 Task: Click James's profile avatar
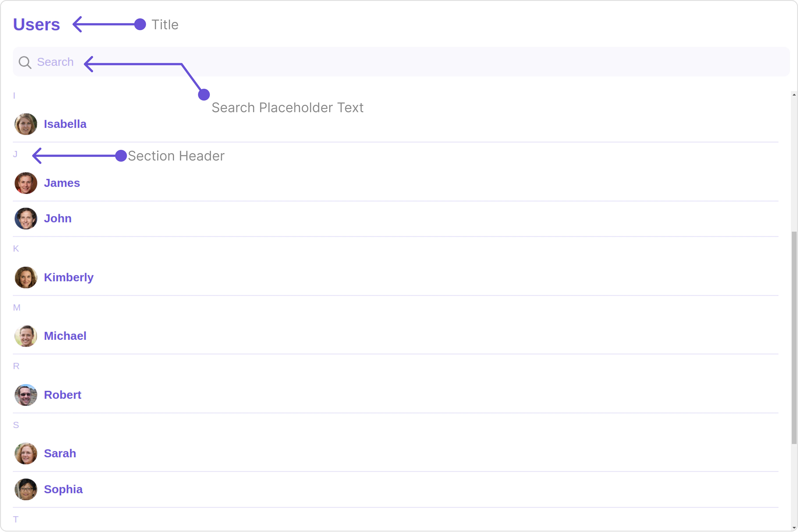[x=26, y=183]
